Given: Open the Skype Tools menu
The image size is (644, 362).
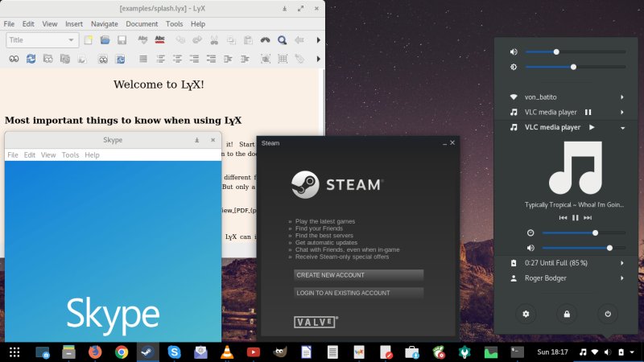Looking at the screenshot, I should pos(70,155).
